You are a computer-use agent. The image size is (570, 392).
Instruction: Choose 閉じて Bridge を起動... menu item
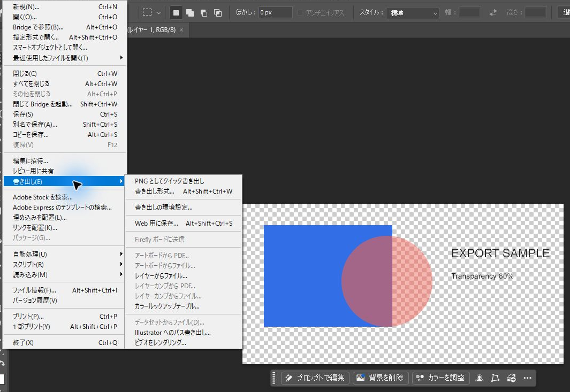pos(65,104)
